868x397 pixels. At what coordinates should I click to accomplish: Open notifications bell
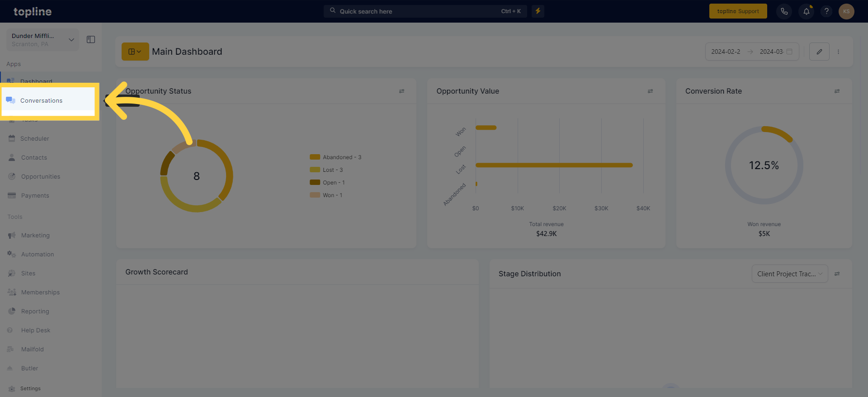[807, 11]
